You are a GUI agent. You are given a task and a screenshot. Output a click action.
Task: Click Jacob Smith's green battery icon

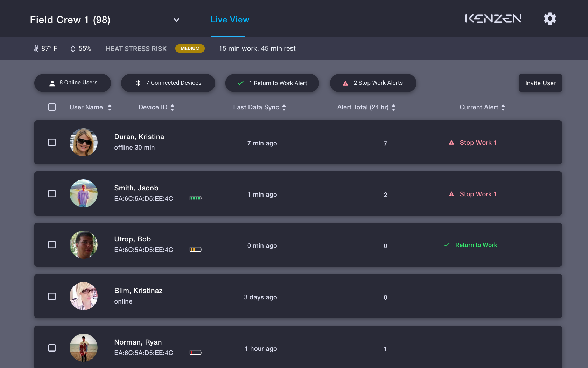pyautogui.click(x=196, y=198)
